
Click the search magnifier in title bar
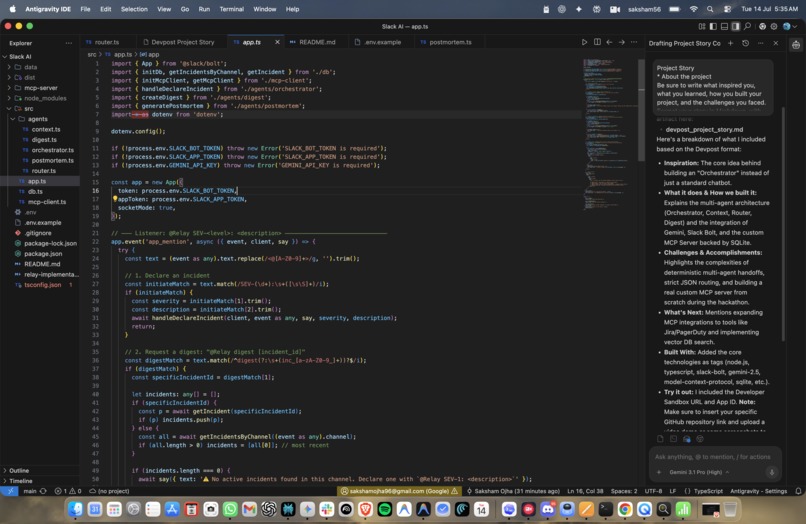(747, 26)
